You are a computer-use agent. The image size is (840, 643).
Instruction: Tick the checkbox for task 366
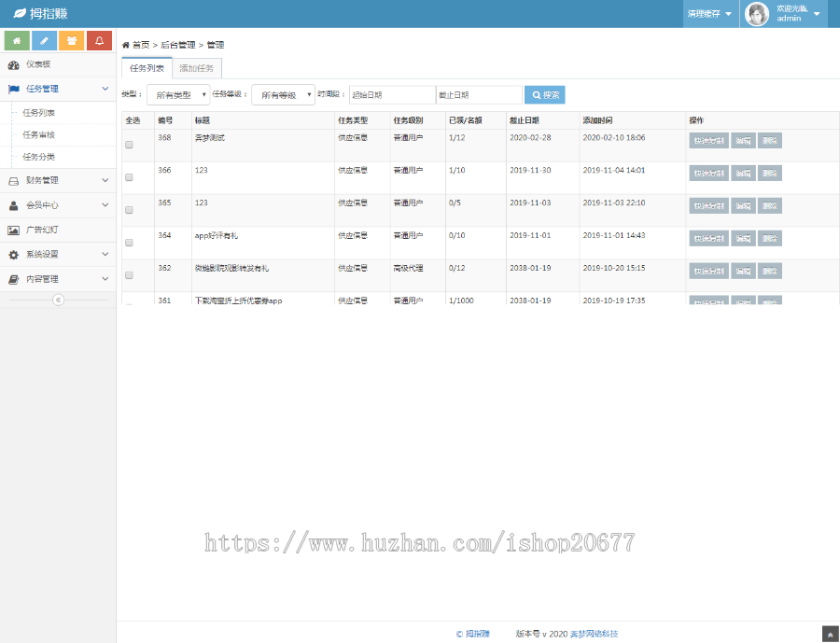[129, 177]
